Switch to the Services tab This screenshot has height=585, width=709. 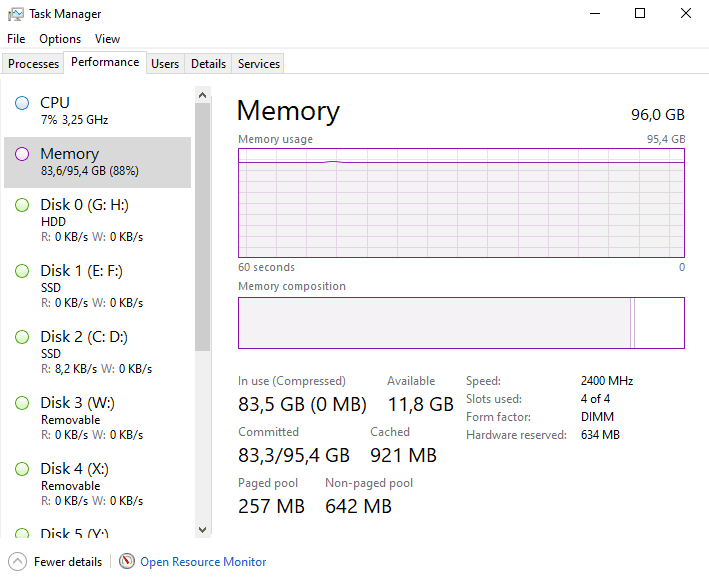click(x=259, y=64)
